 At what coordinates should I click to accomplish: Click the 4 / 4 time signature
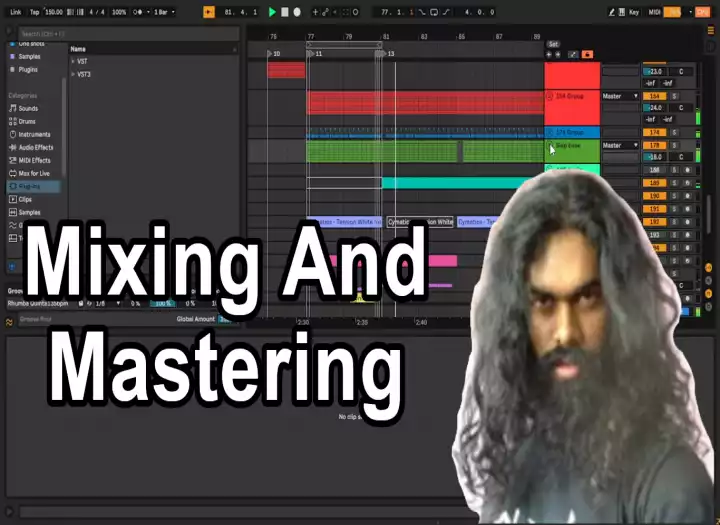tap(97, 12)
